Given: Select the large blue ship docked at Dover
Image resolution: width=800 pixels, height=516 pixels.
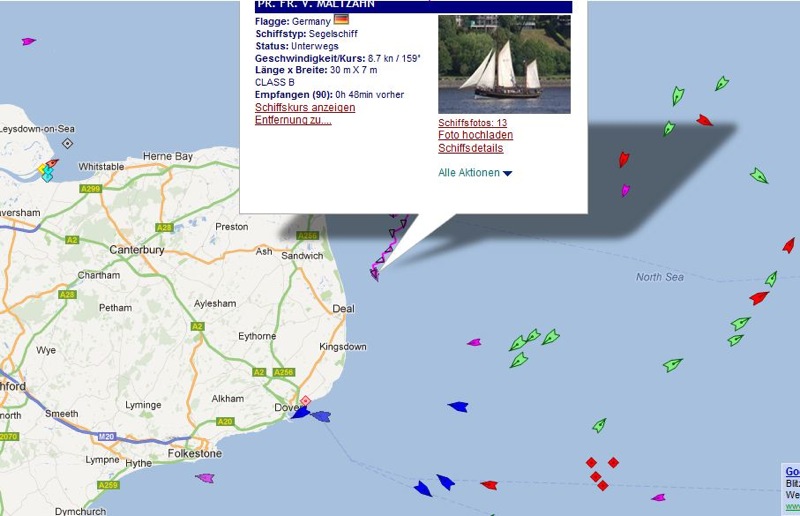Looking at the screenshot, I should pyautogui.click(x=301, y=412).
